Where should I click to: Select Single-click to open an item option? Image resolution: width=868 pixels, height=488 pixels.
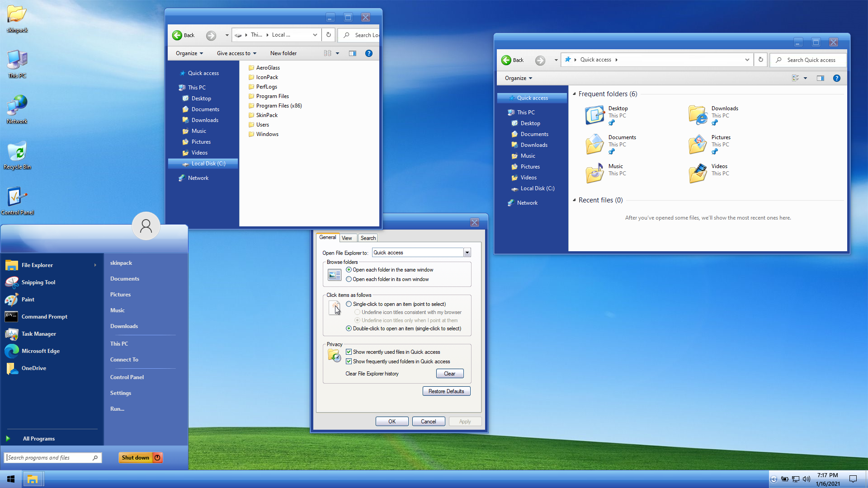(349, 304)
